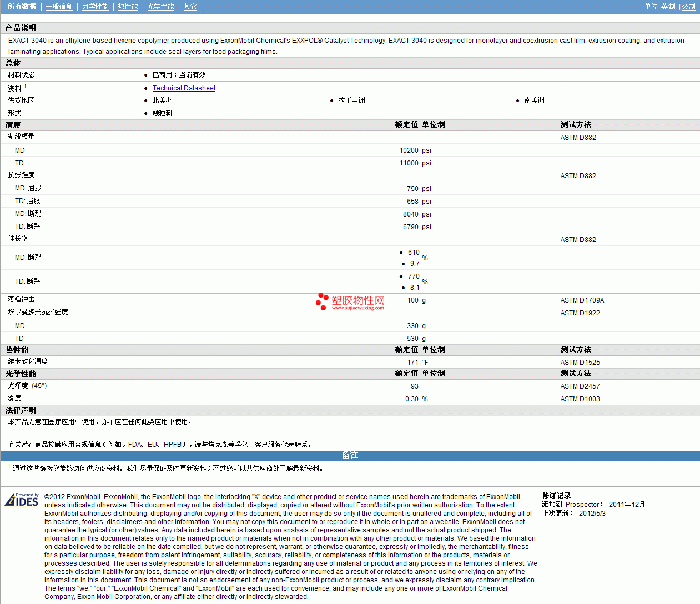Click the 南美洲 availability entry
Viewport: 700px width, 604px height.
pyautogui.click(x=535, y=100)
